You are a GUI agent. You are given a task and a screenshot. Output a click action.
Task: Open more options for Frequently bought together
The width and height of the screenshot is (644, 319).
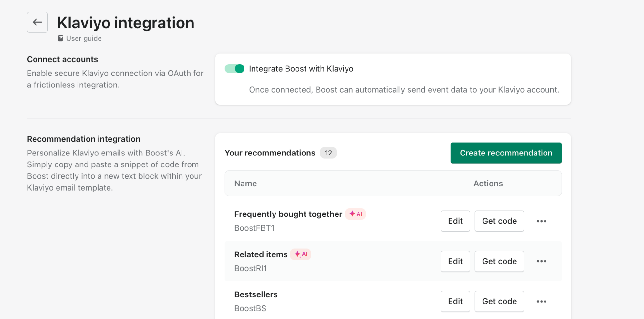pyautogui.click(x=542, y=221)
